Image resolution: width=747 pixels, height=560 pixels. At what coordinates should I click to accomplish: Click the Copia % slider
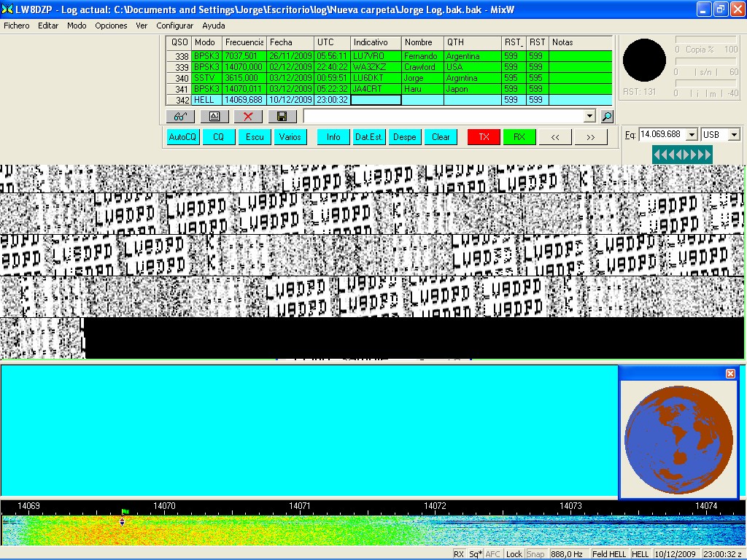pos(706,40)
